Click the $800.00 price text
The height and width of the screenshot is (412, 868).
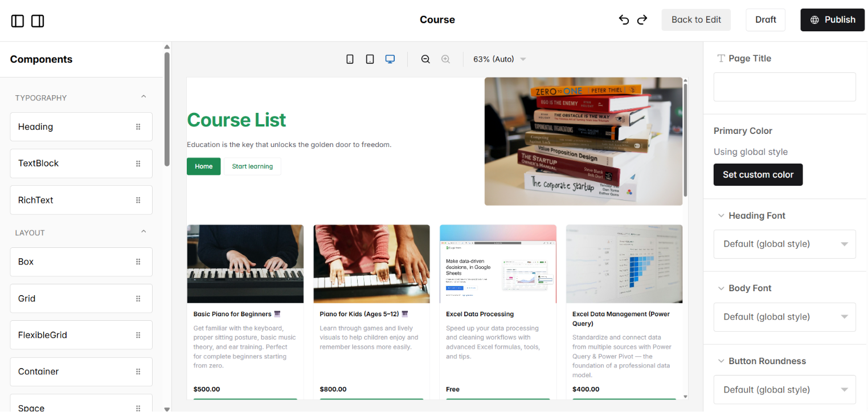333,389
